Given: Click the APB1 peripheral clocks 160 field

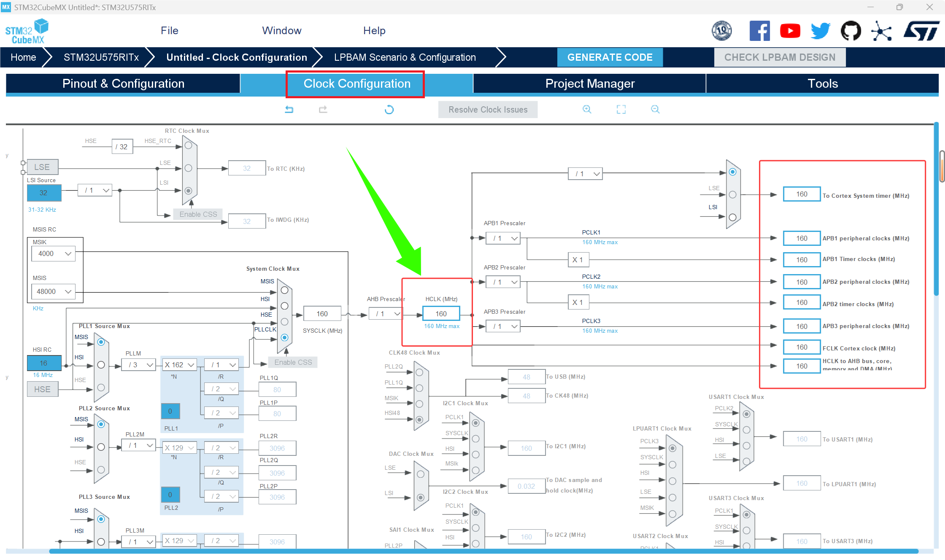Looking at the screenshot, I should click(802, 238).
